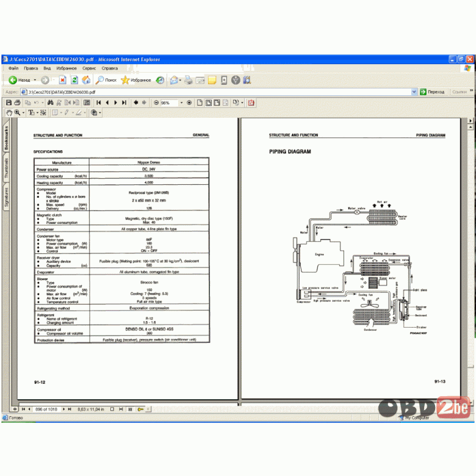Select Fit in Window page view icon
The width and height of the screenshot is (476, 476).
click(x=209, y=103)
